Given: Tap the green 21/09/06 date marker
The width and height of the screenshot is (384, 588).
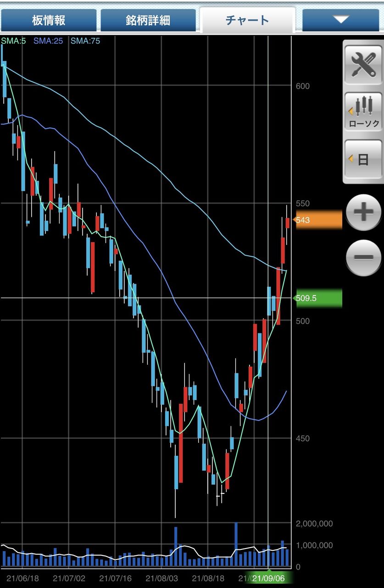Looking at the screenshot, I should [269, 578].
